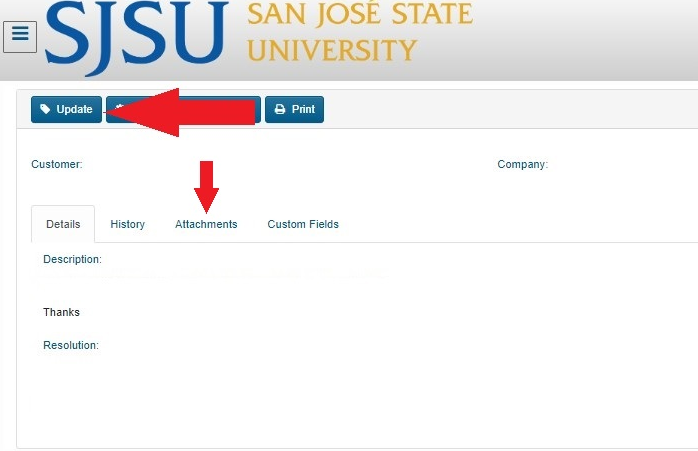This screenshot has width=698, height=451.
Task: Click the blurred description text line
Action: pos(212,274)
